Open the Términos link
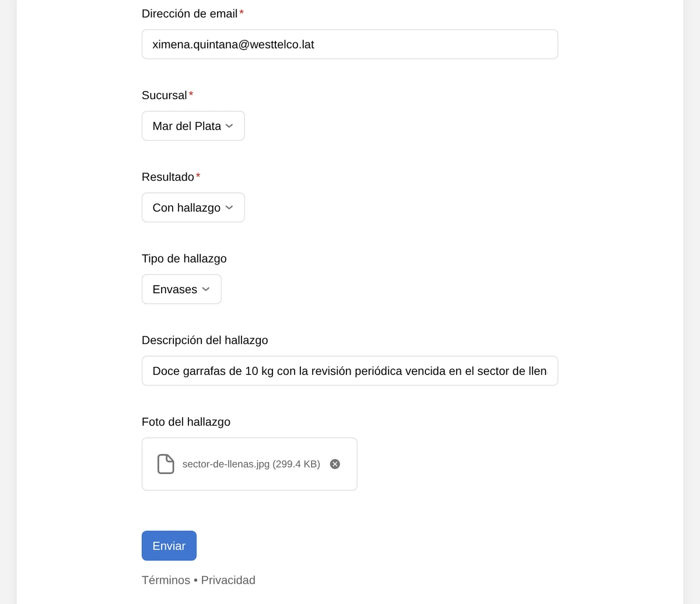The width and height of the screenshot is (700, 604). coord(166,580)
